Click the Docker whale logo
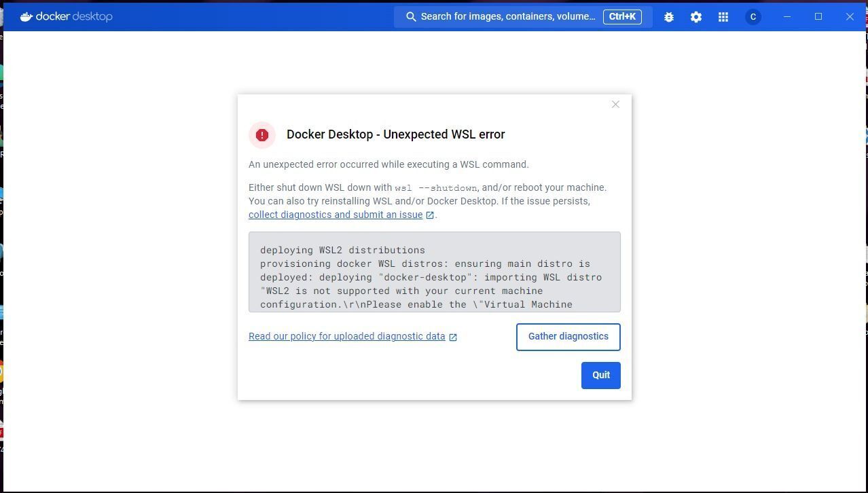Viewport: 868px width, 493px height. [26, 16]
